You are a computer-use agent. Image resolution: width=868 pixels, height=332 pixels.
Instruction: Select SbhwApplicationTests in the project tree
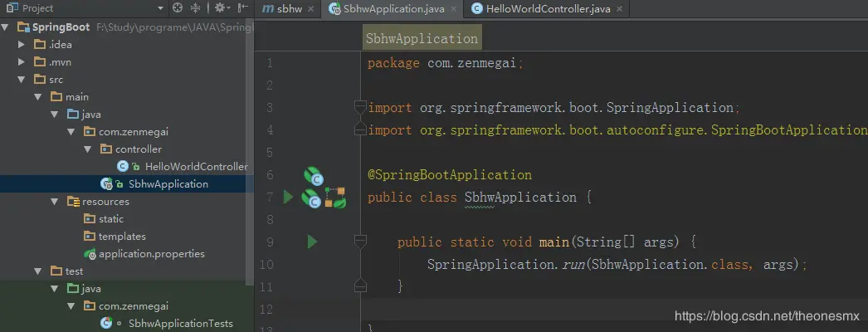point(180,323)
